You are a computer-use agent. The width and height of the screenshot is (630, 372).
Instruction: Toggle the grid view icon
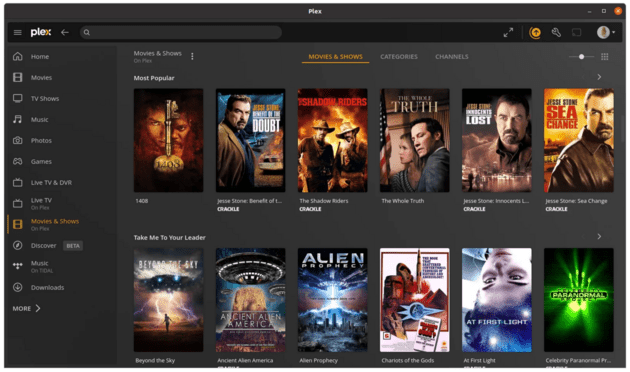point(605,57)
